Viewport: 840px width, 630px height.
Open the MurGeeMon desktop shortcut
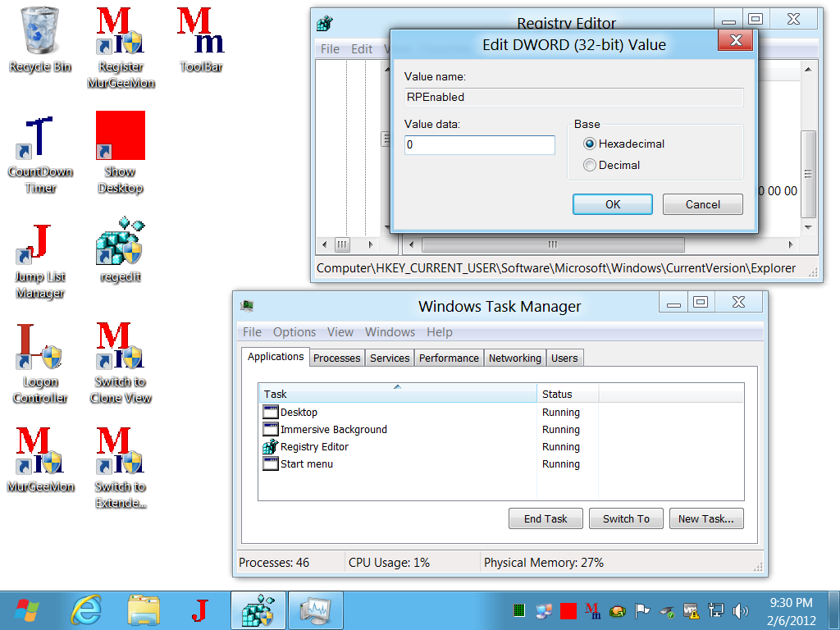[x=40, y=459]
